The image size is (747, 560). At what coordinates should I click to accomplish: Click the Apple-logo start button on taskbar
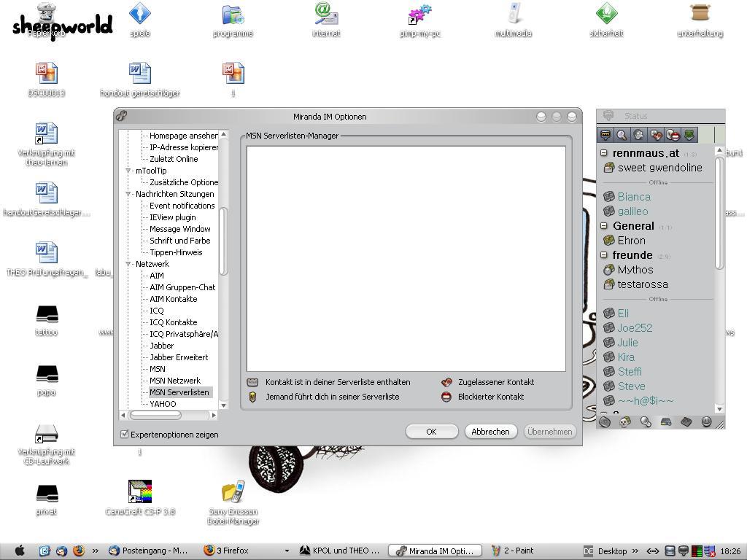click(x=20, y=551)
